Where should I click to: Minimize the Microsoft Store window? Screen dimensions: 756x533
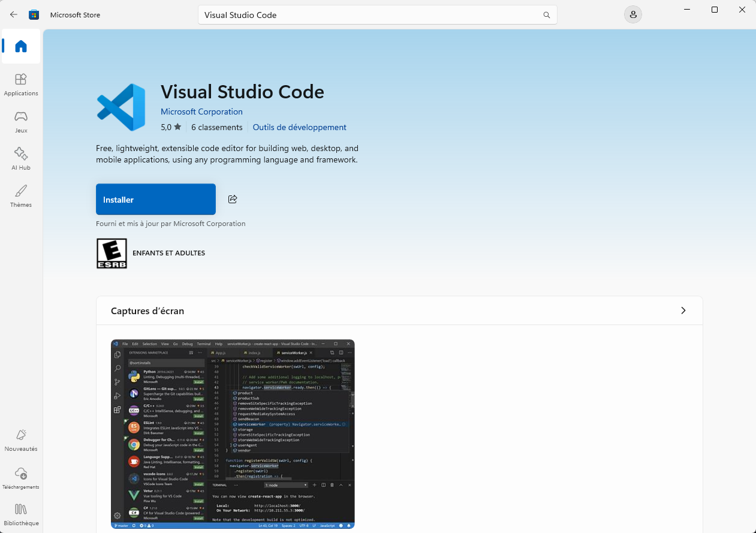click(x=686, y=10)
